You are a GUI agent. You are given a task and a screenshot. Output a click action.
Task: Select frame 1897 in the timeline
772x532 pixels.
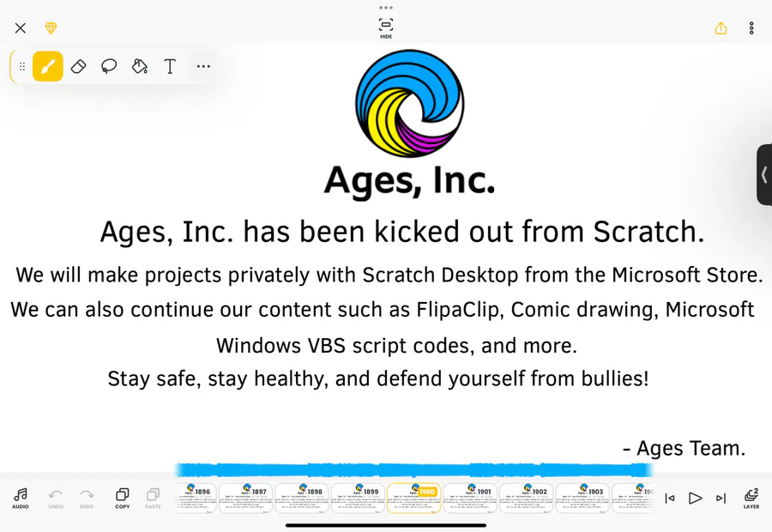click(x=245, y=498)
